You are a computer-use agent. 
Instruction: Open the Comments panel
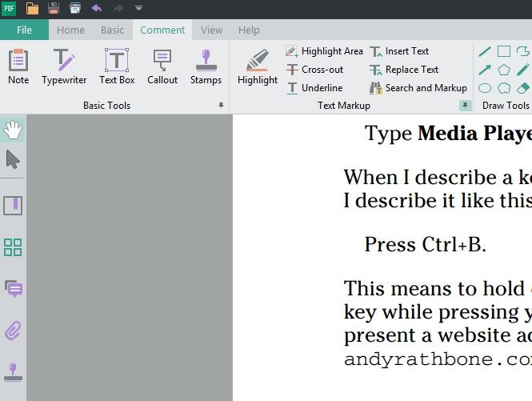coord(14,289)
